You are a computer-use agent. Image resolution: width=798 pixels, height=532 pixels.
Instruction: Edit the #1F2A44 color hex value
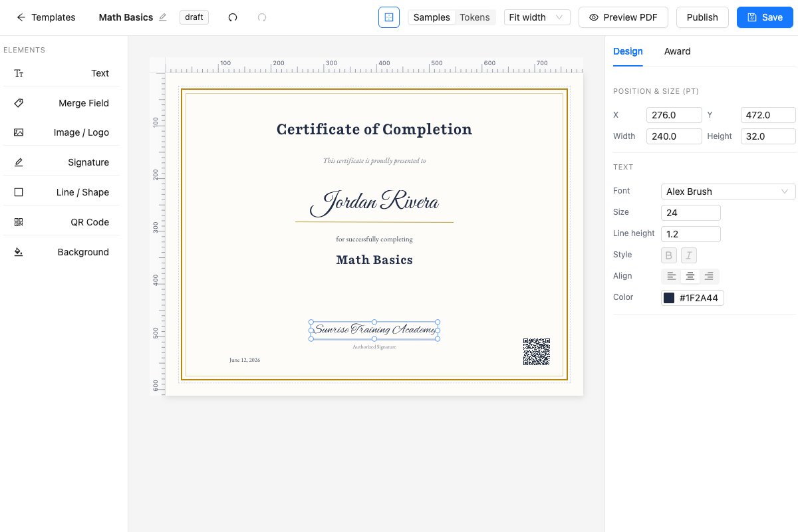point(699,298)
